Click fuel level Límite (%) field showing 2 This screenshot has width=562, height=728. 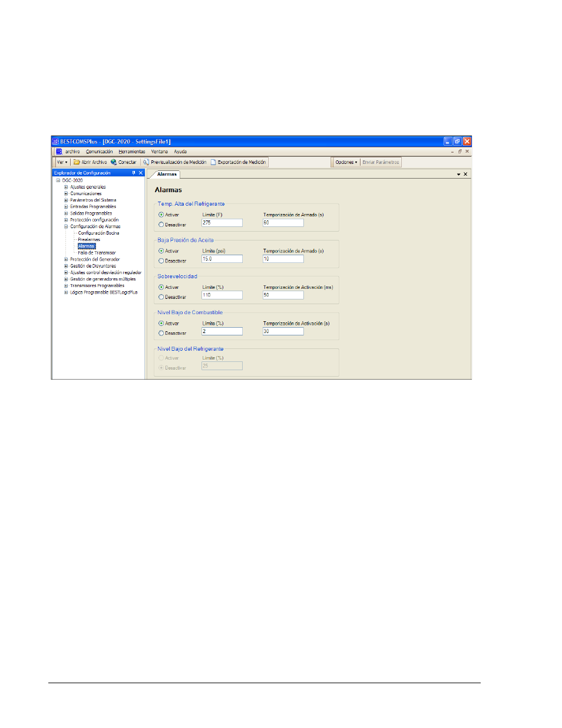[x=222, y=331]
